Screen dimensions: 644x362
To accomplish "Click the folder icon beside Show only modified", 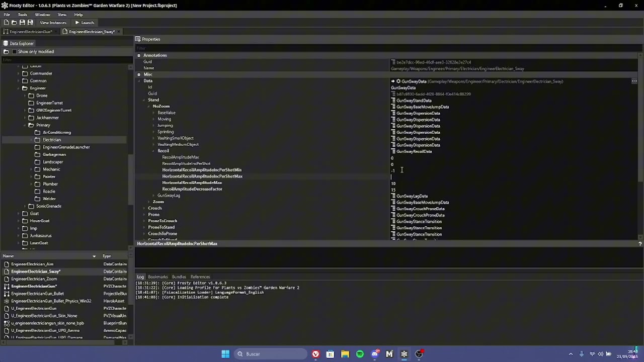I will coord(6,52).
